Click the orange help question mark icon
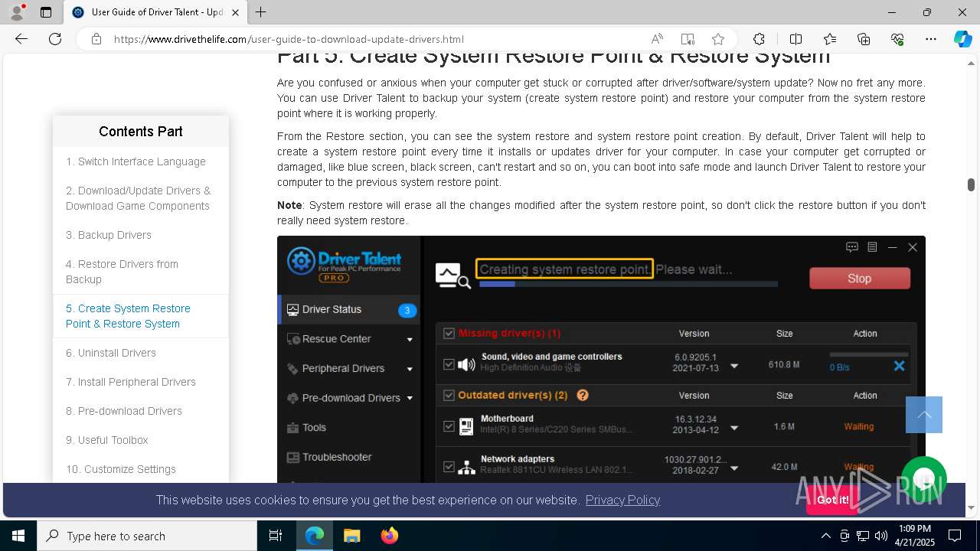 pos(583,395)
